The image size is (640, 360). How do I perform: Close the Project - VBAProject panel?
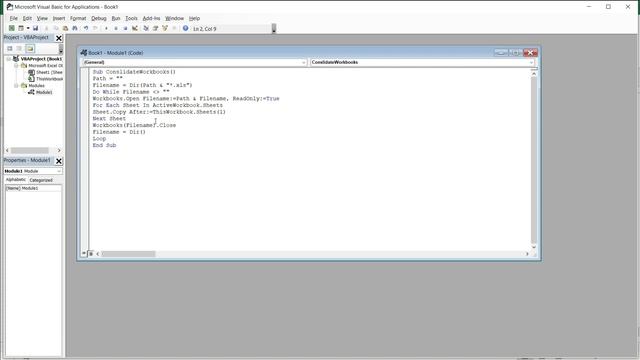pyautogui.click(x=59, y=38)
